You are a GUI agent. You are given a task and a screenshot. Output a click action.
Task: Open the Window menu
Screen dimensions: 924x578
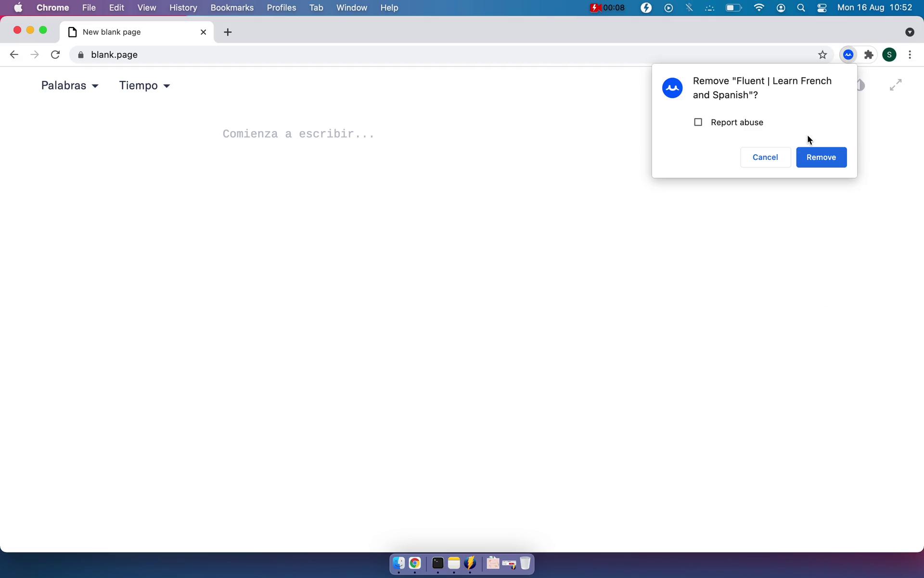(x=352, y=8)
